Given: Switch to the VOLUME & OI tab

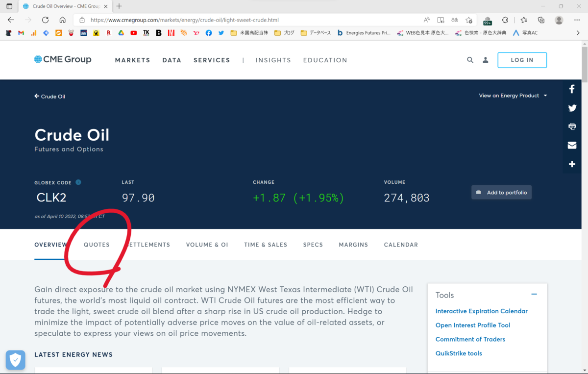Looking at the screenshot, I should [207, 245].
